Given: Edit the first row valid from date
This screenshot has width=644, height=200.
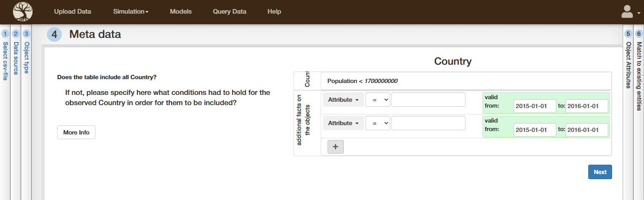Looking at the screenshot, I should click(x=535, y=106).
